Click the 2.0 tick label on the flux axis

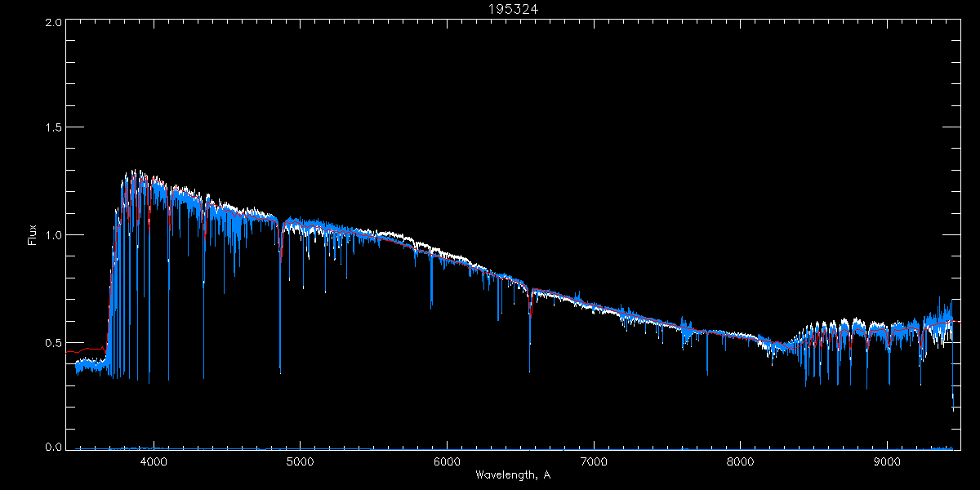point(55,22)
